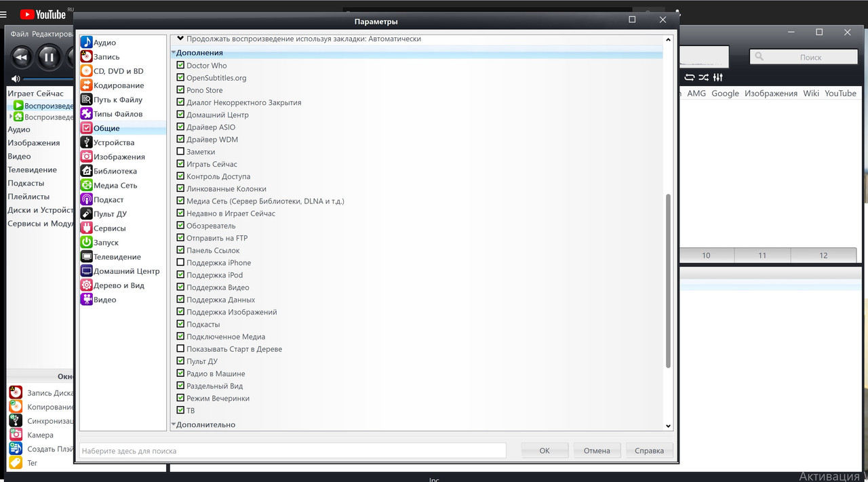Open the Камера icon in action window
Screen dimensions: 868x482
(16, 435)
